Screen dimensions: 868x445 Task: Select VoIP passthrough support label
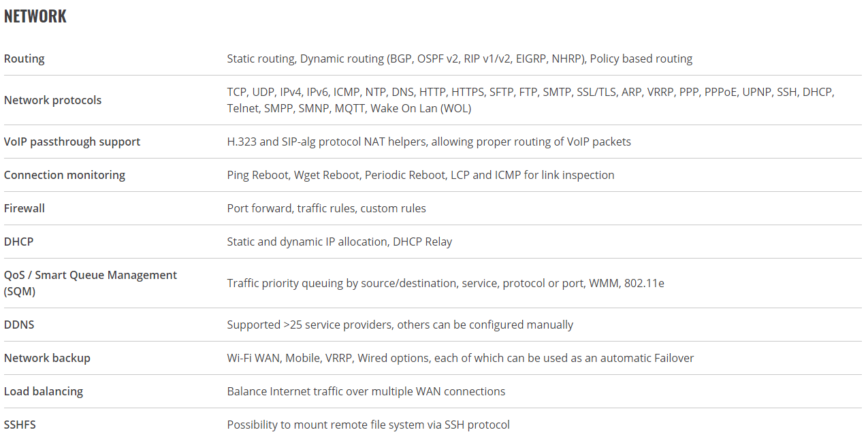point(72,142)
